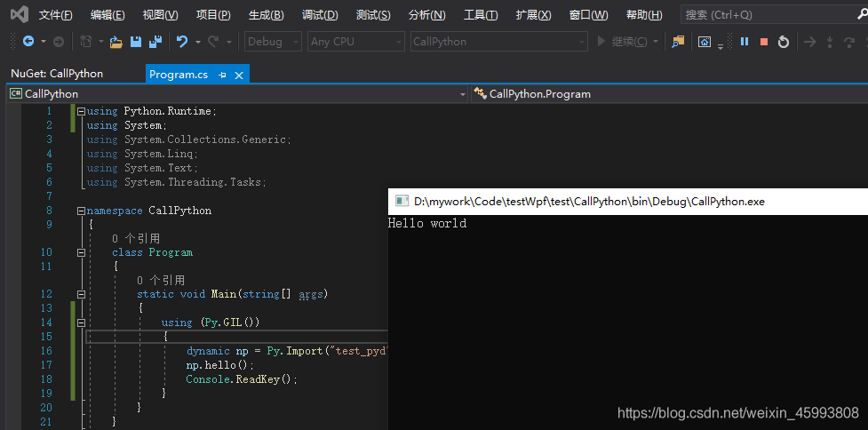Click the Step Over icon
The width and height of the screenshot is (868, 430).
coord(848,42)
